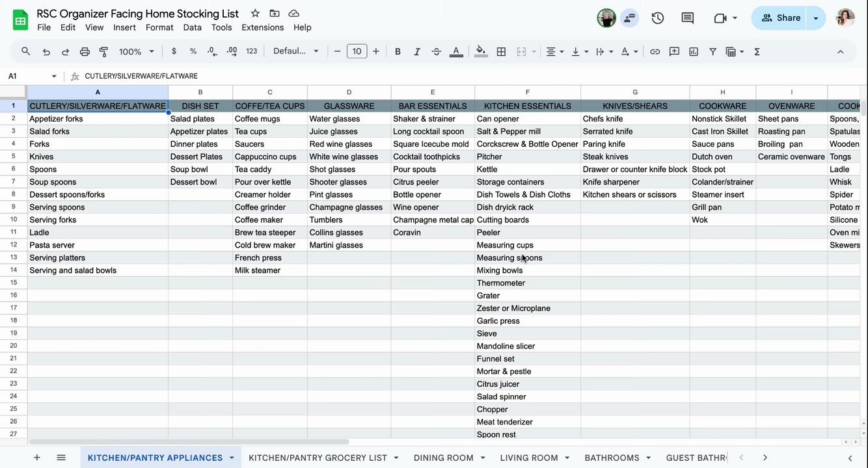Viewport: 868px width, 468px height.
Task: Decrease font size minus button
Action: point(337,51)
